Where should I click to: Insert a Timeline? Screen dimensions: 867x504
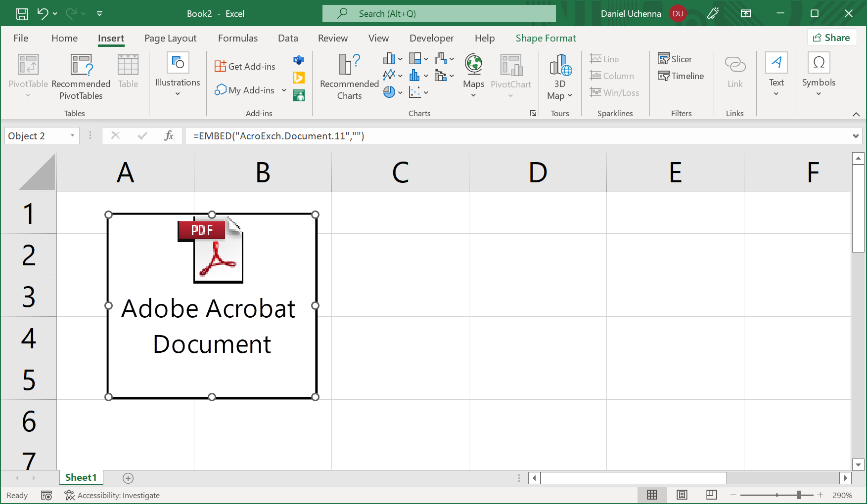click(x=681, y=76)
